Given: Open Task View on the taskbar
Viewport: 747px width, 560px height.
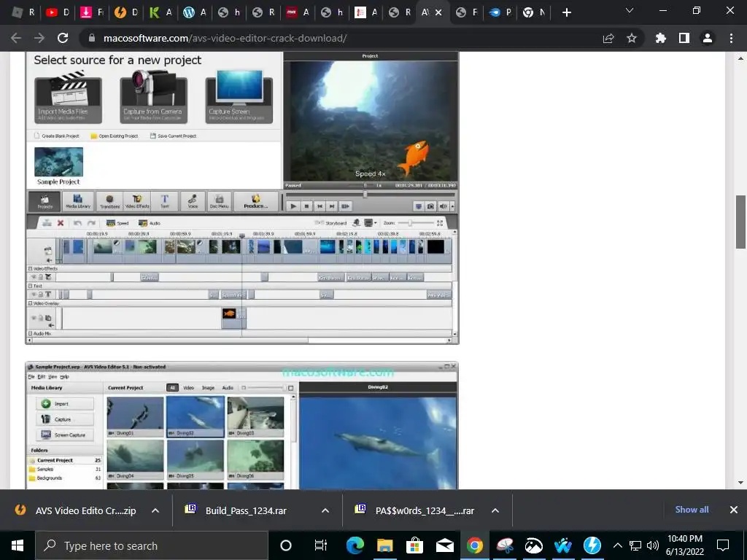Looking at the screenshot, I should (321, 545).
